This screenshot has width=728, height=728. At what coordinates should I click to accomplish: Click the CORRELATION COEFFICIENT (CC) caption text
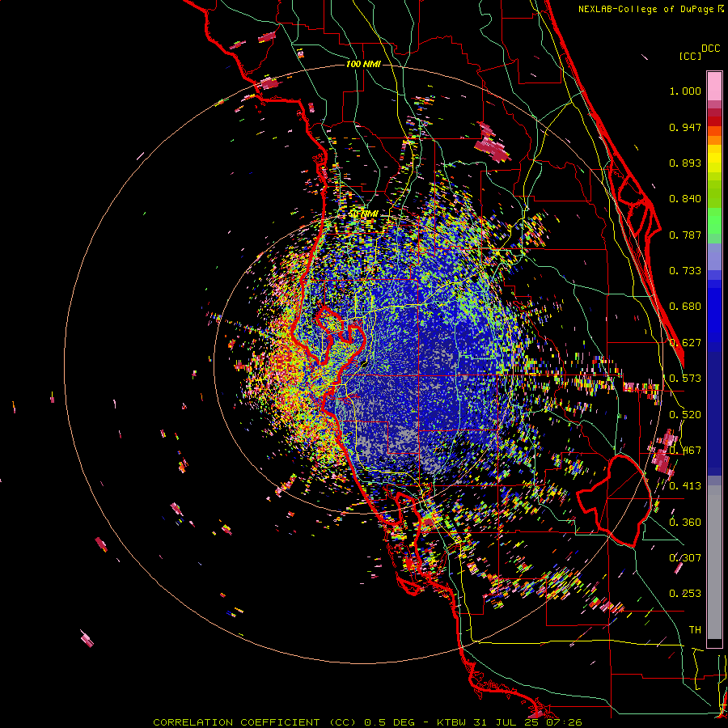255,722
